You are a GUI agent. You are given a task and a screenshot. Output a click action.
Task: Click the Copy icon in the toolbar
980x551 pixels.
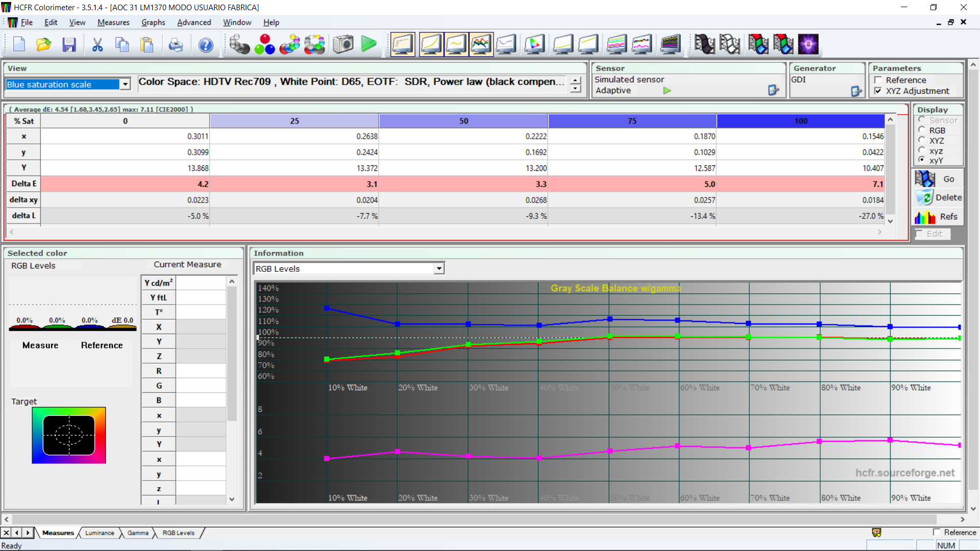122,45
